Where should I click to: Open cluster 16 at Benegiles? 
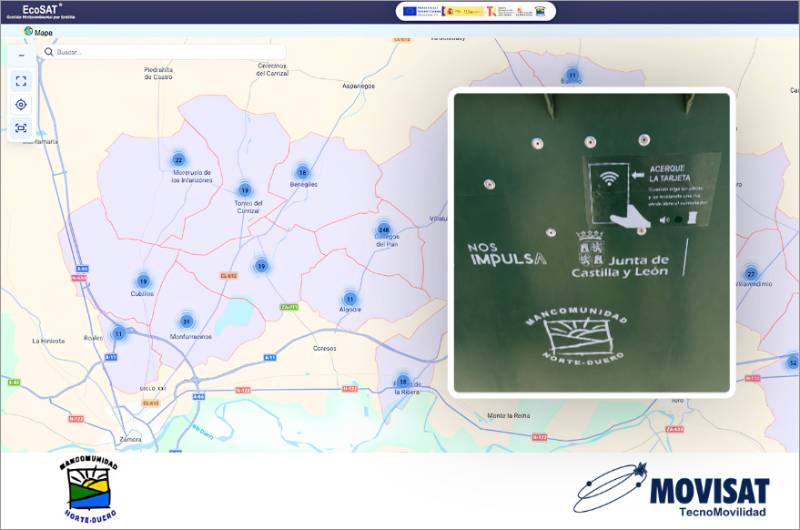pyautogui.click(x=303, y=172)
